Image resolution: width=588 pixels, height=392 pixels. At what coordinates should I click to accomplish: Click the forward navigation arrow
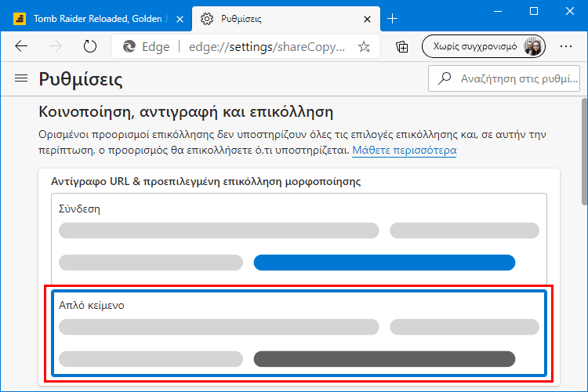pyautogui.click(x=56, y=46)
